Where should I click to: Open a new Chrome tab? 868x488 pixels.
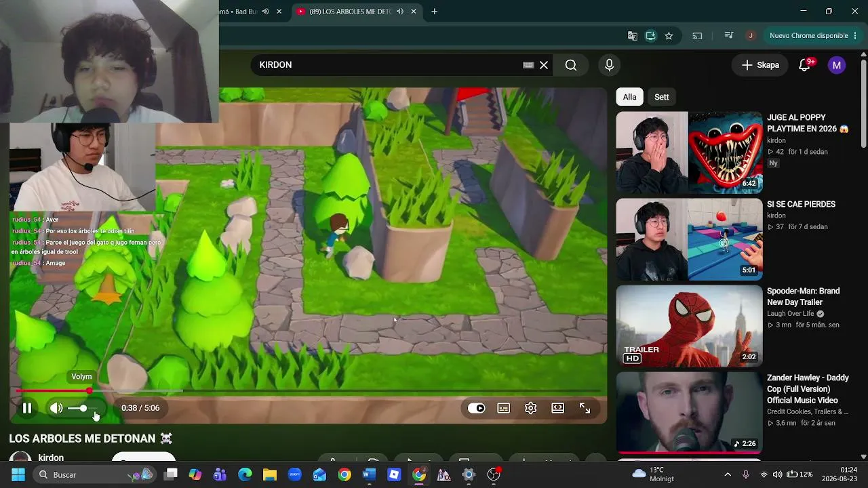coord(435,12)
